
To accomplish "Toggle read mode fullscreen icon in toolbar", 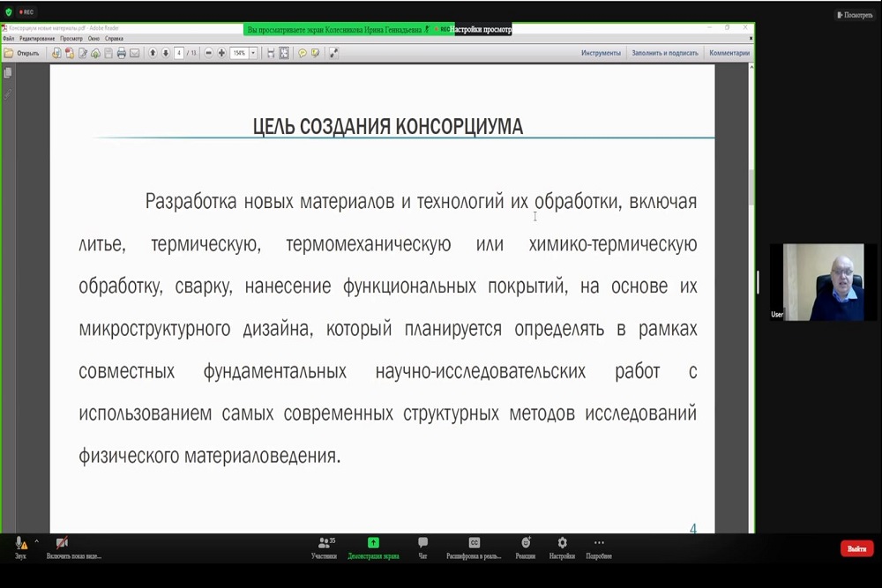I will click(x=334, y=53).
